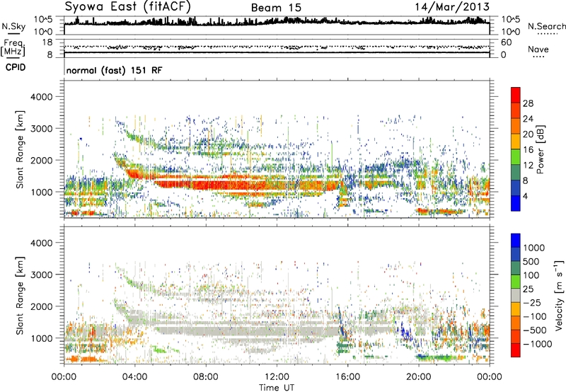
Task: Click the noise level trace in top panel
Action: point(277,22)
